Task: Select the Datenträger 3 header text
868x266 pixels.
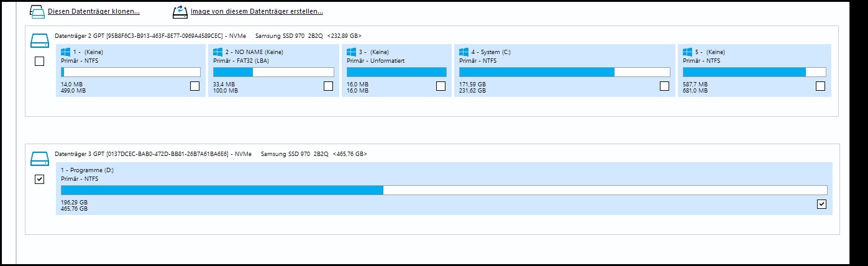Action: click(211, 154)
